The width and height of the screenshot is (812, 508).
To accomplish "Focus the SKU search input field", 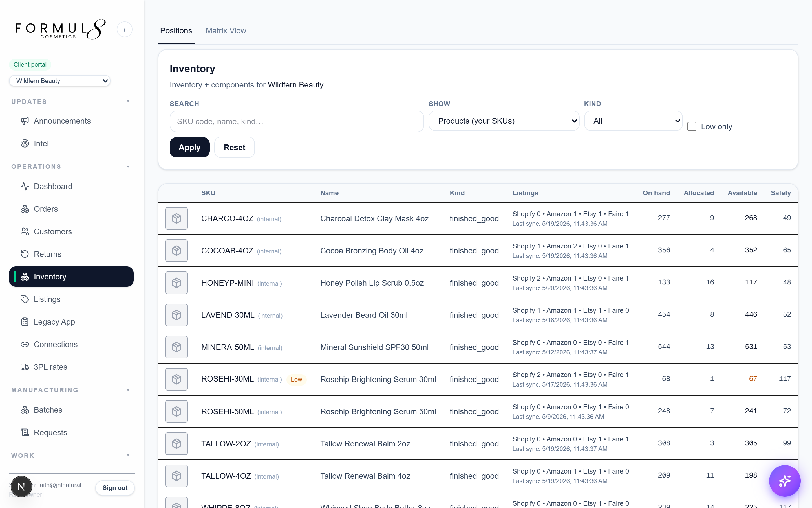I will coord(297,121).
